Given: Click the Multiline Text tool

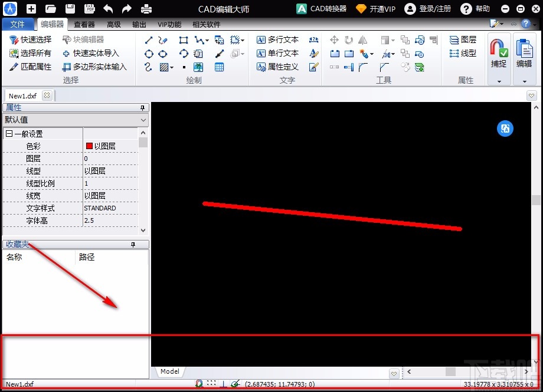Looking at the screenshot, I should pyautogui.click(x=278, y=39).
